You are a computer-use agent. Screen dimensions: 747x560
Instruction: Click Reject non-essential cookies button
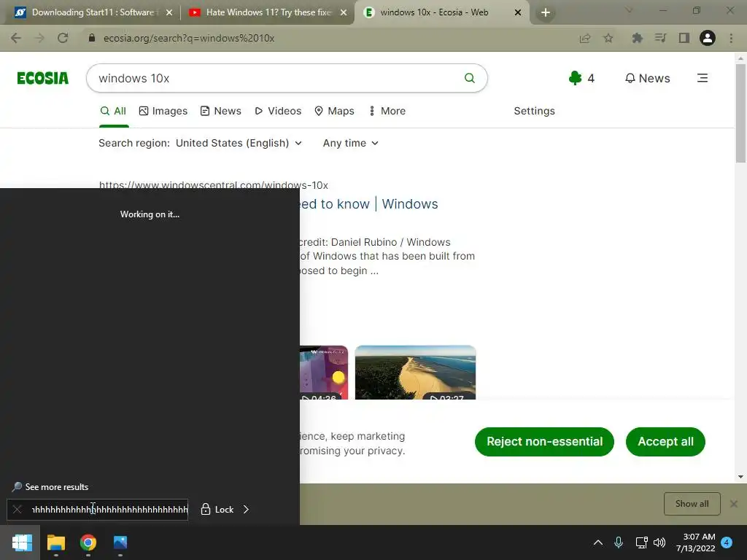[544, 441]
